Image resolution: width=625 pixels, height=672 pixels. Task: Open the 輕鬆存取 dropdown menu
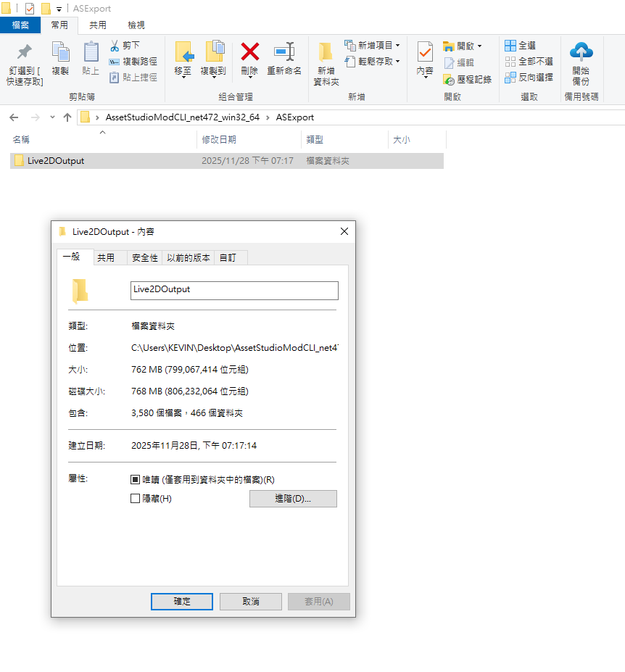[398, 62]
